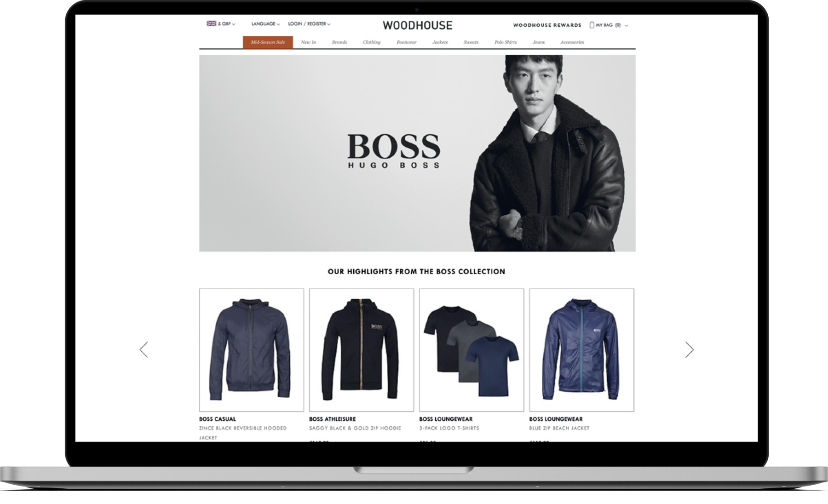Open the Brands menu
The image size is (828, 504).
tap(339, 42)
